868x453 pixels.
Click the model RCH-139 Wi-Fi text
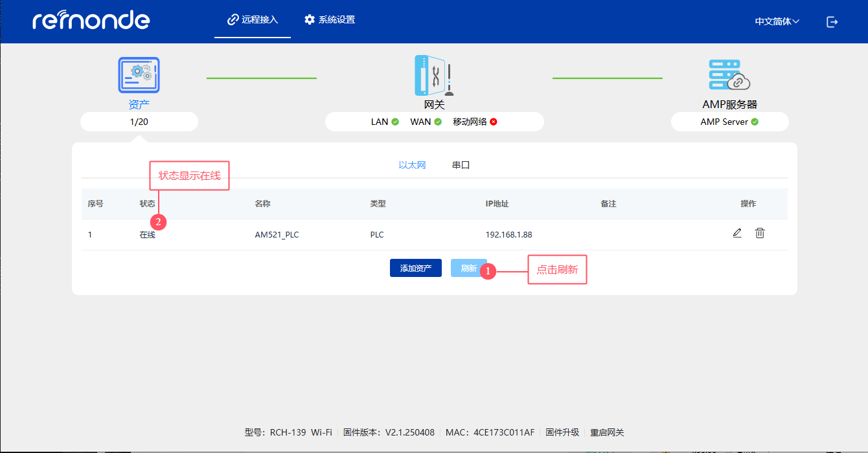pyautogui.click(x=301, y=432)
